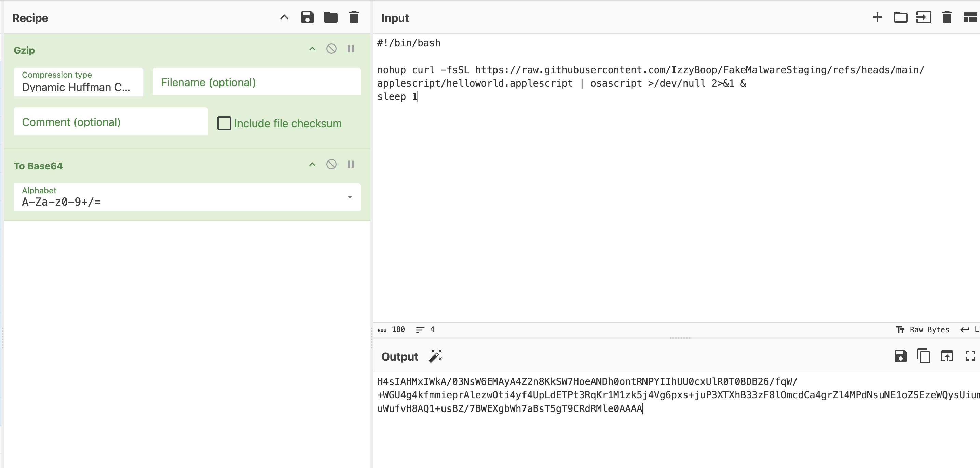Image resolution: width=980 pixels, height=468 pixels.
Task: Save the output to a file
Action: coord(900,356)
